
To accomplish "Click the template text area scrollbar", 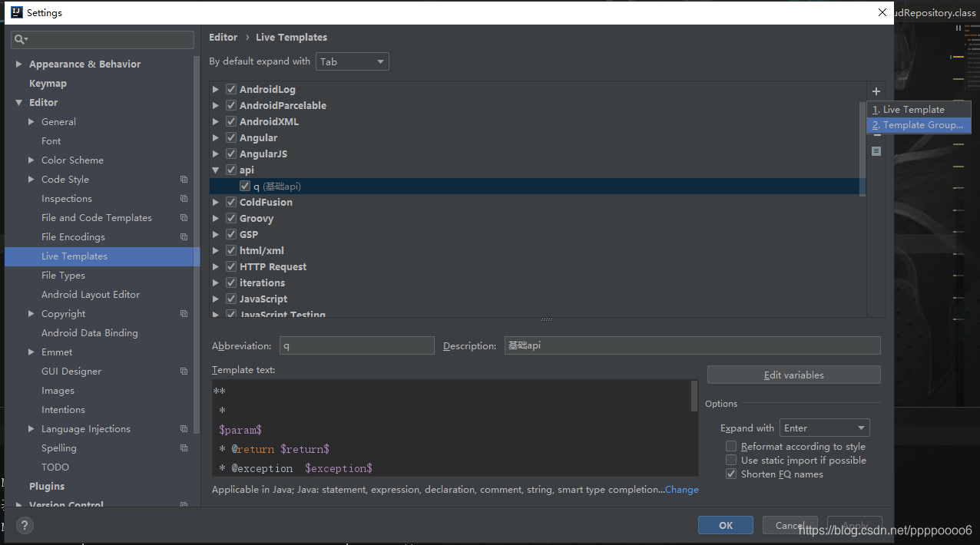I will 694,395.
